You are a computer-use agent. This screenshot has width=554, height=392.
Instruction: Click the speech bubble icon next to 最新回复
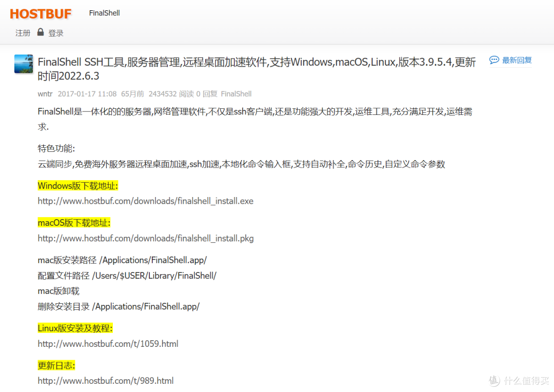click(494, 60)
